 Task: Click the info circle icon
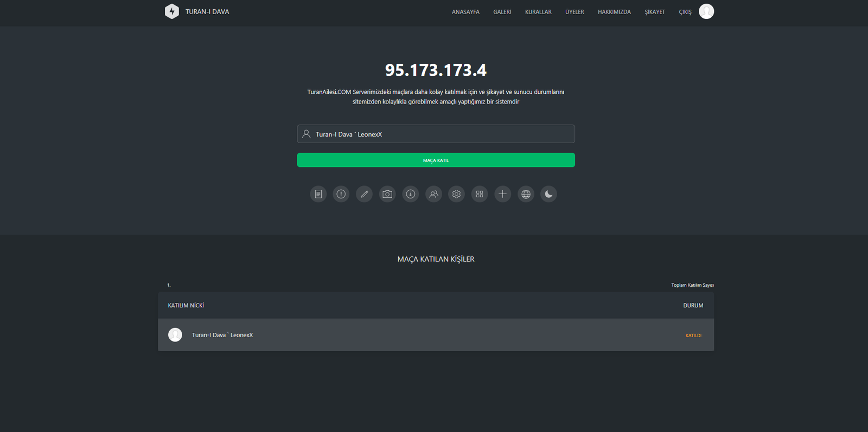(411, 194)
